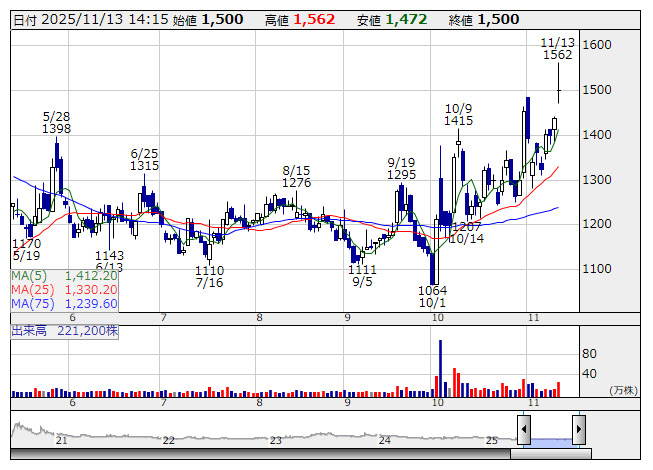Select year 22 on the overview timeline
The width and height of the screenshot is (653, 470).
[169, 440]
